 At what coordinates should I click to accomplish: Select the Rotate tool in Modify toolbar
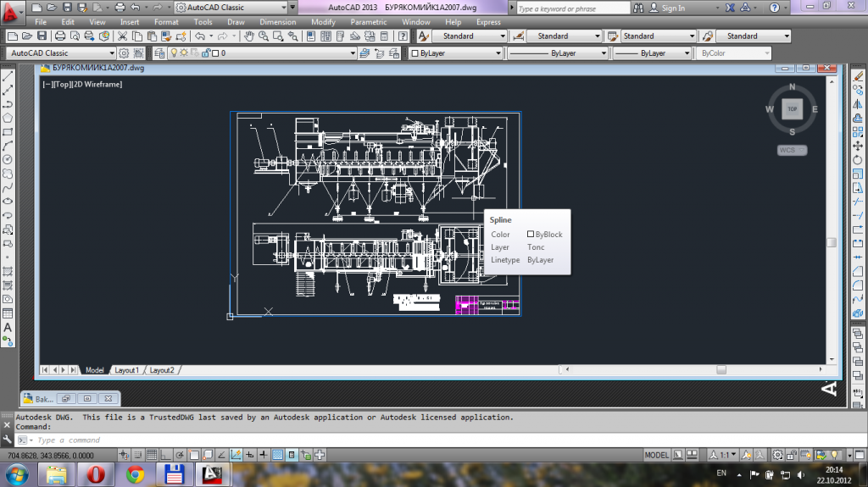pyautogui.click(x=858, y=159)
